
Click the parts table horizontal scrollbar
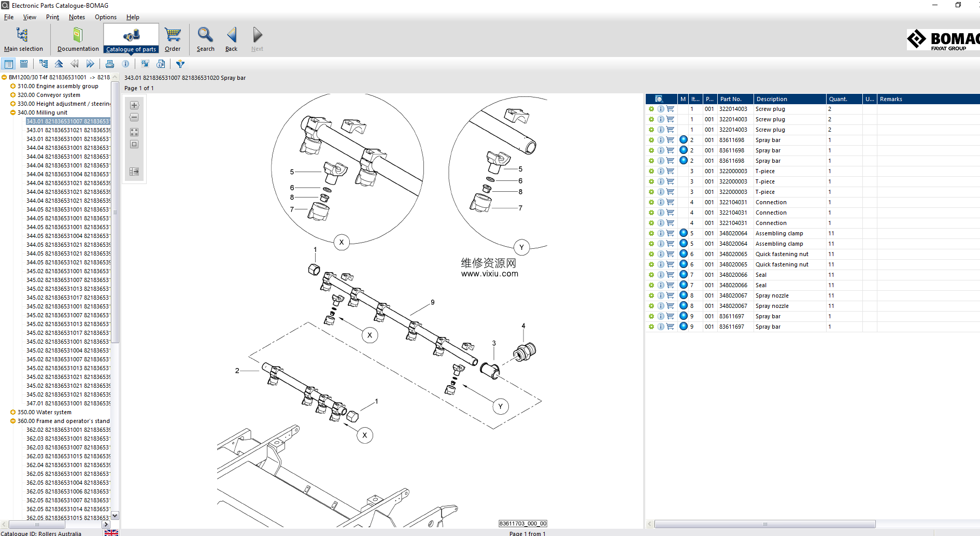[x=764, y=524]
